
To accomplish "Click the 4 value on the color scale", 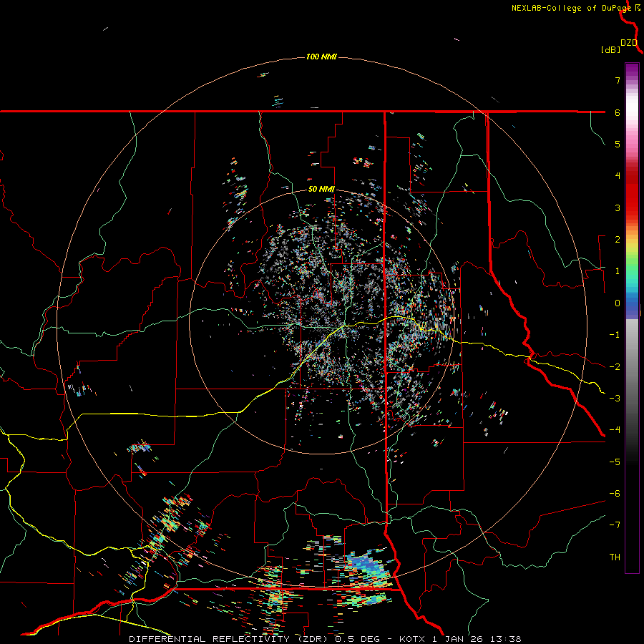I will (x=618, y=176).
